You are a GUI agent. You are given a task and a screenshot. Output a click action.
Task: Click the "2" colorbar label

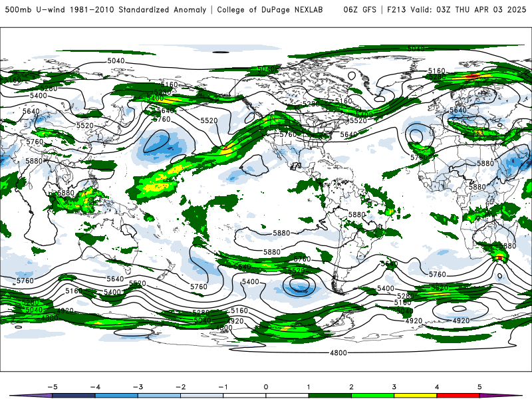pyautogui.click(x=352, y=387)
